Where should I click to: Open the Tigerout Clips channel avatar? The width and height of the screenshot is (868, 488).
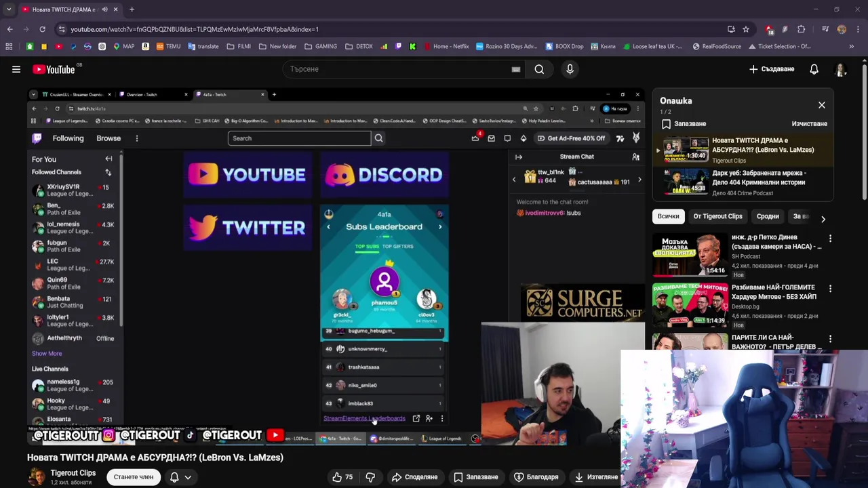(36, 476)
